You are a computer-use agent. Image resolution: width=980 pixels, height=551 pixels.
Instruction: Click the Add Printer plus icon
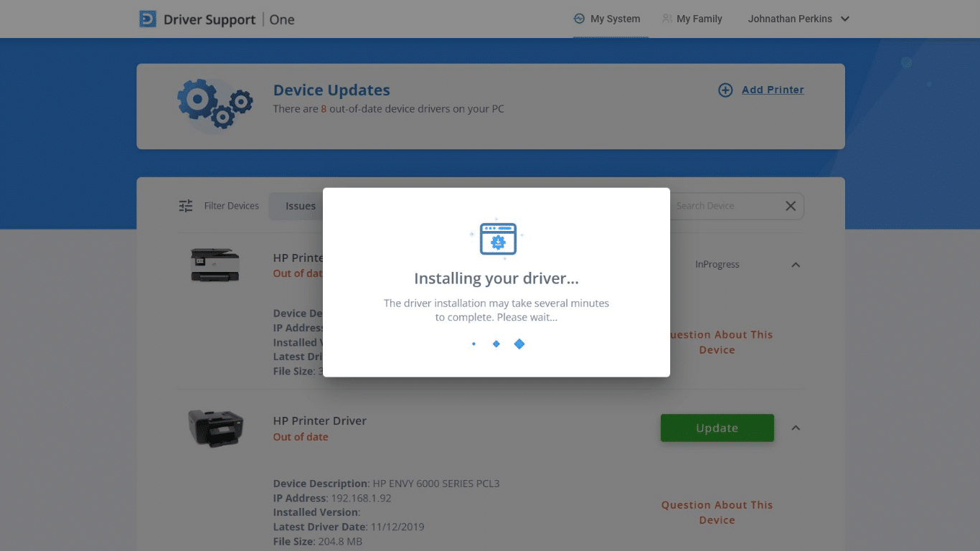click(725, 90)
